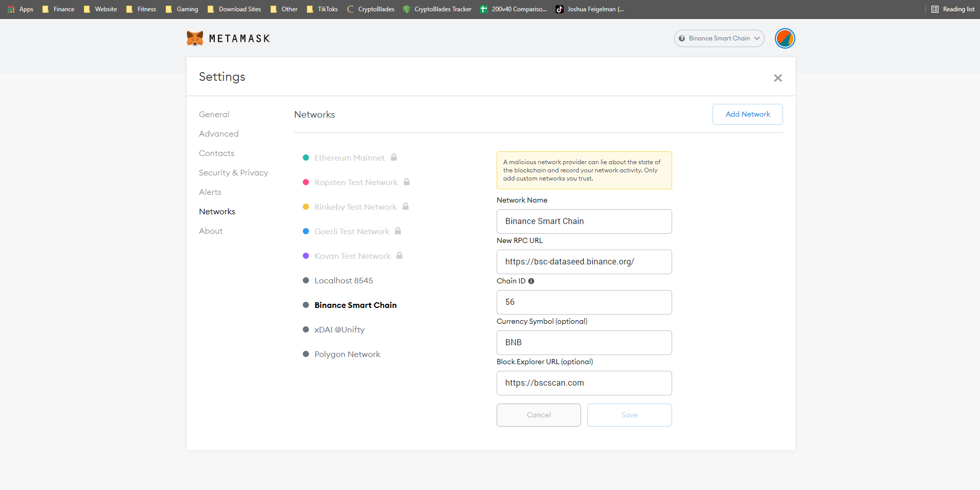The width and height of the screenshot is (980, 490).
Task: Open Contacts settings
Action: 216,153
